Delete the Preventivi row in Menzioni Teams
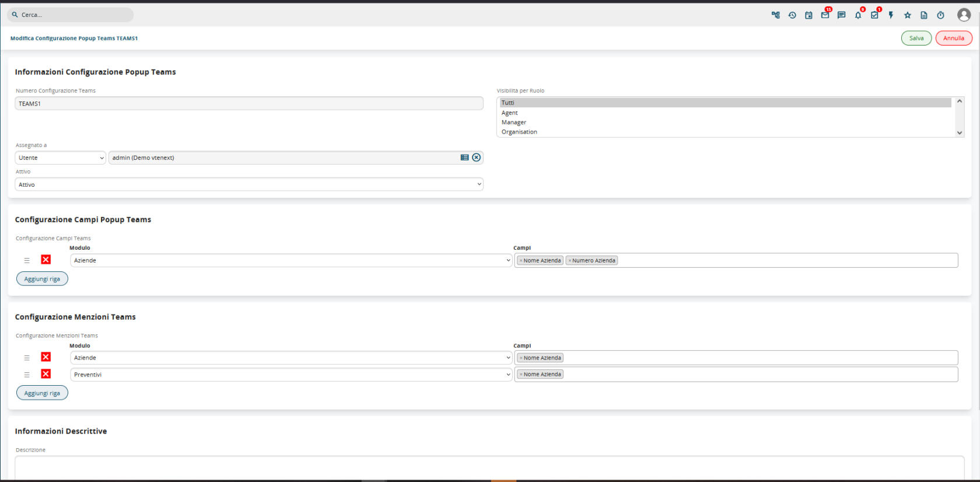Viewport: 980px width, 482px height. [46, 374]
